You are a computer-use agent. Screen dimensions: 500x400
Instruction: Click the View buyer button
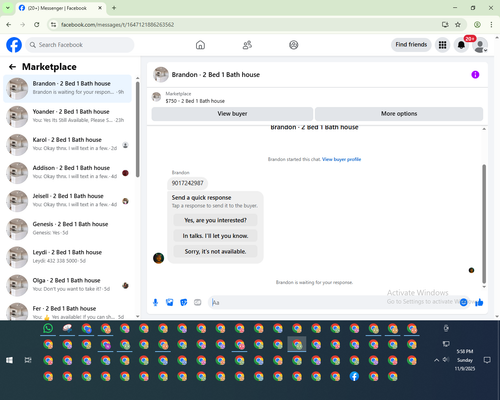tap(232, 114)
